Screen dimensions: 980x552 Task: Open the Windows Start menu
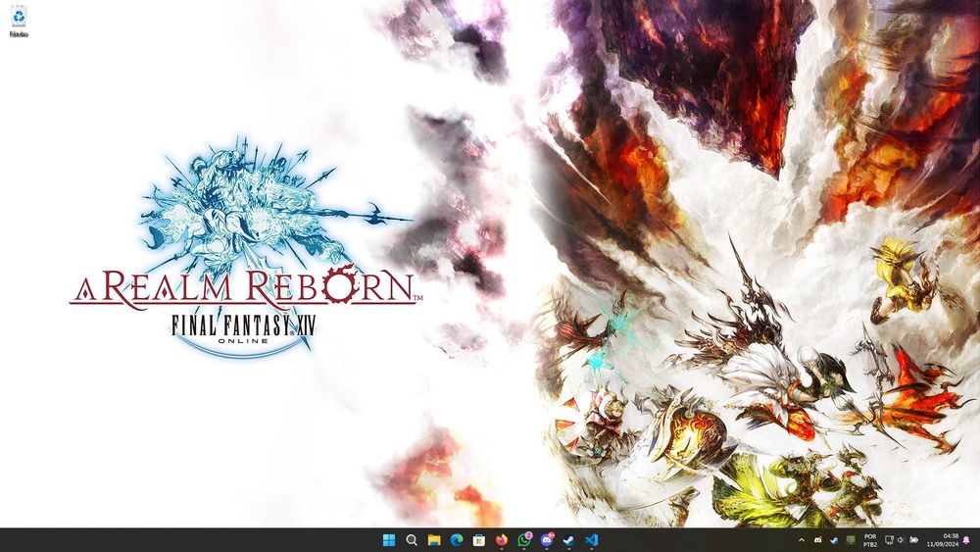(x=389, y=540)
